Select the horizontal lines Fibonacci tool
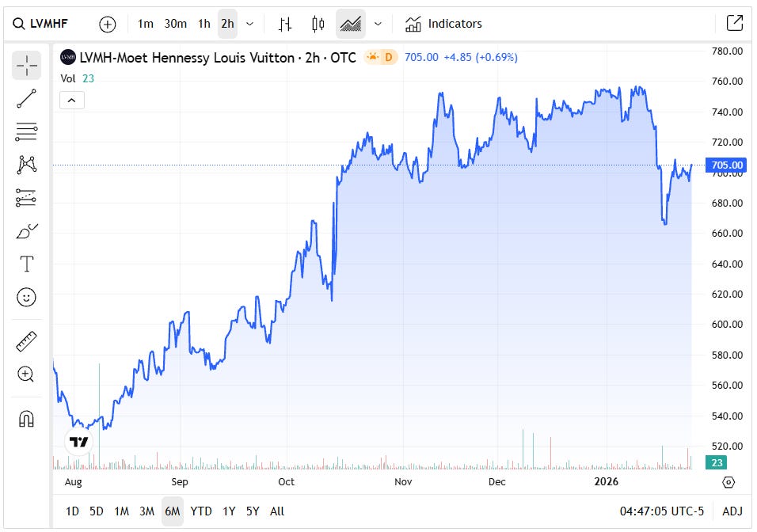The width and height of the screenshot is (757, 532). pyautogui.click(x=27, y=131)
